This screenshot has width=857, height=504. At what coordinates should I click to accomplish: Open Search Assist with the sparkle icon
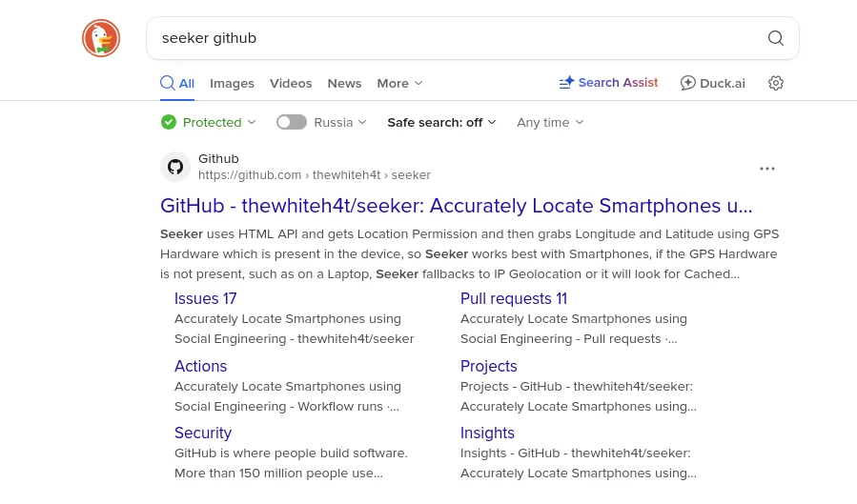[x=608, y=83]
